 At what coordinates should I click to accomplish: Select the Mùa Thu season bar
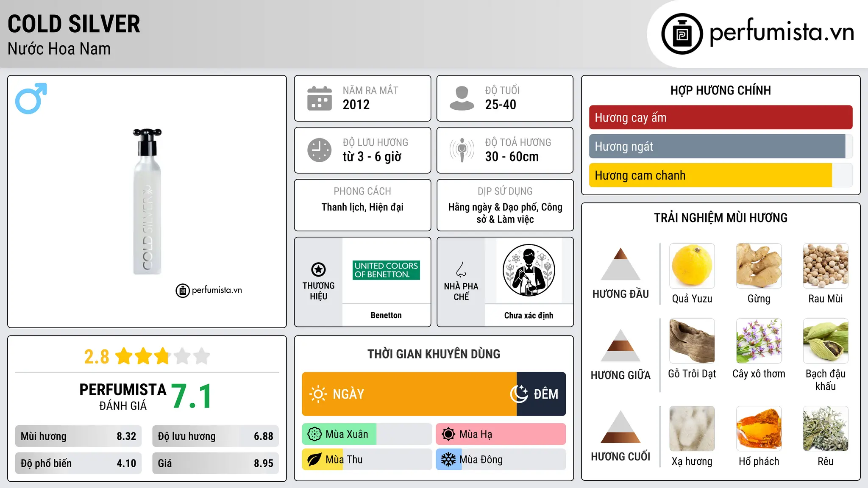[367, 460]
